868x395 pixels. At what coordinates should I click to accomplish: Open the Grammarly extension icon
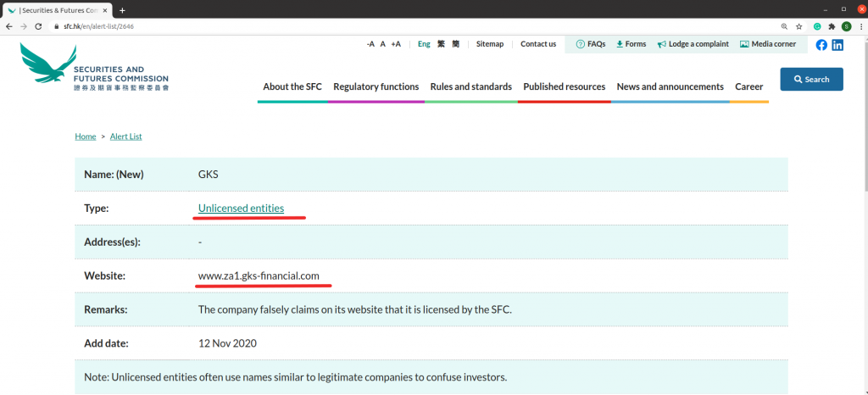tap(817, 26)
